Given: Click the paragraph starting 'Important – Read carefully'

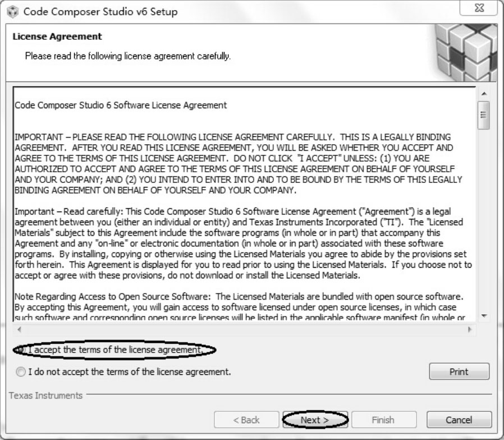Looking at the screenshot, I should click(243, 244).
